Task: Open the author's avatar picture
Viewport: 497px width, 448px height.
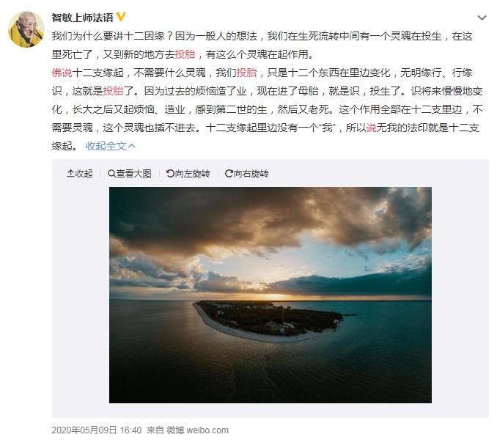Action: pyautogui.click(x=26, y=29)
